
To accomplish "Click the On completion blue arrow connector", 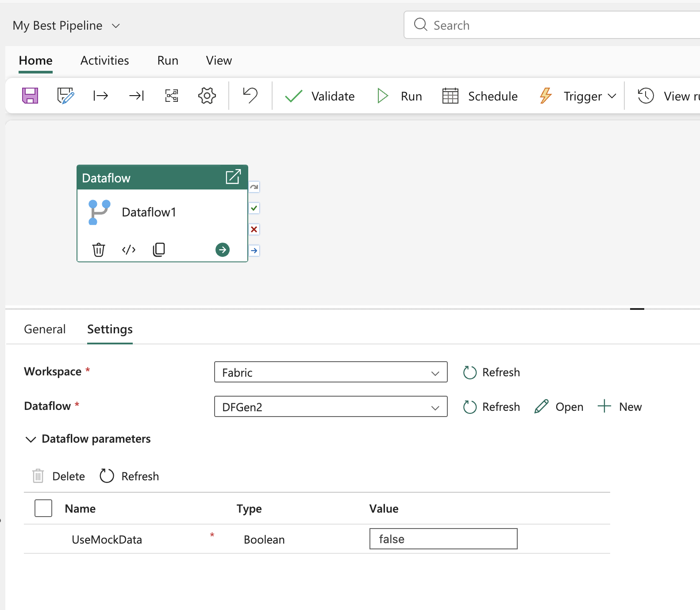I will click(254, 251).
